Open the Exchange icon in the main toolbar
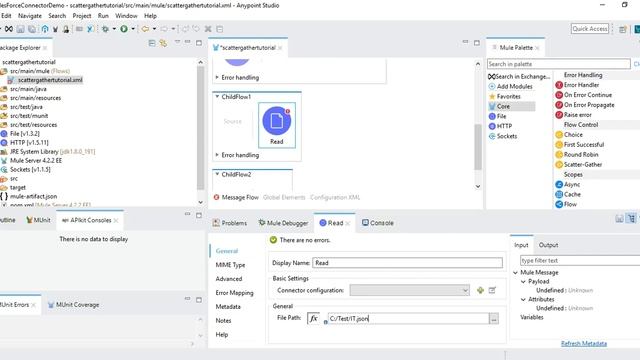Image resolution: width=640 pixels, height=360 pixels. 9,29
